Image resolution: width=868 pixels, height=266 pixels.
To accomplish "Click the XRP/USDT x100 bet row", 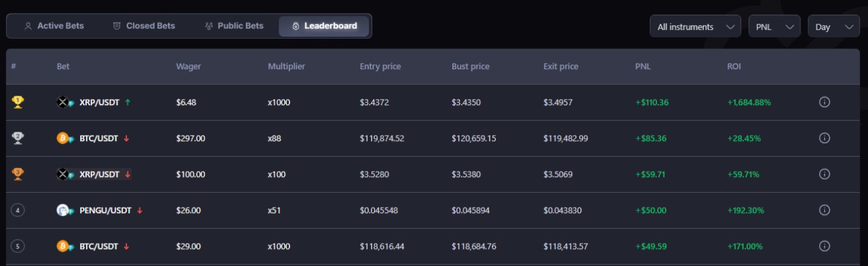I will pos(433,174).
